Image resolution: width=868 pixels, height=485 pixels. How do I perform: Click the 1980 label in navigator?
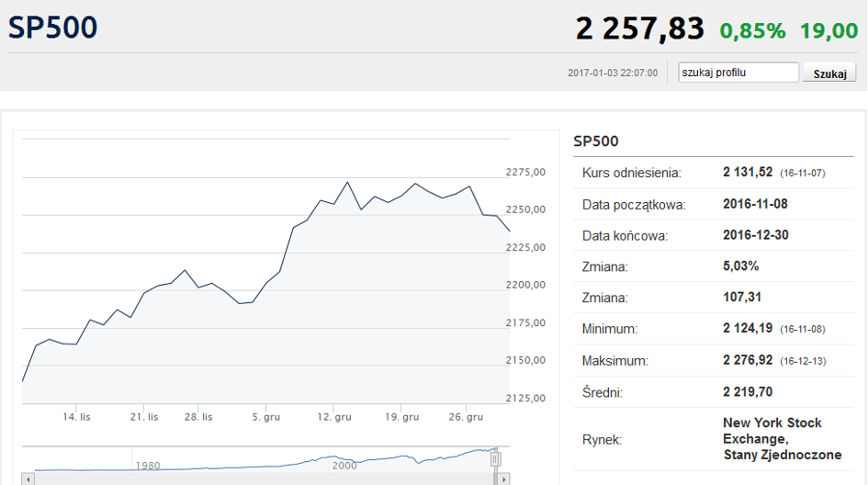[148, 466]
